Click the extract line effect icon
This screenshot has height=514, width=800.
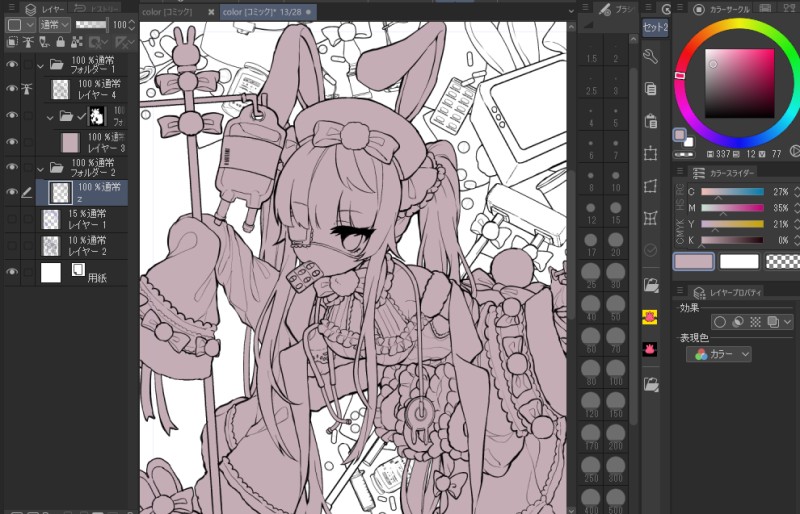(738, 322)
